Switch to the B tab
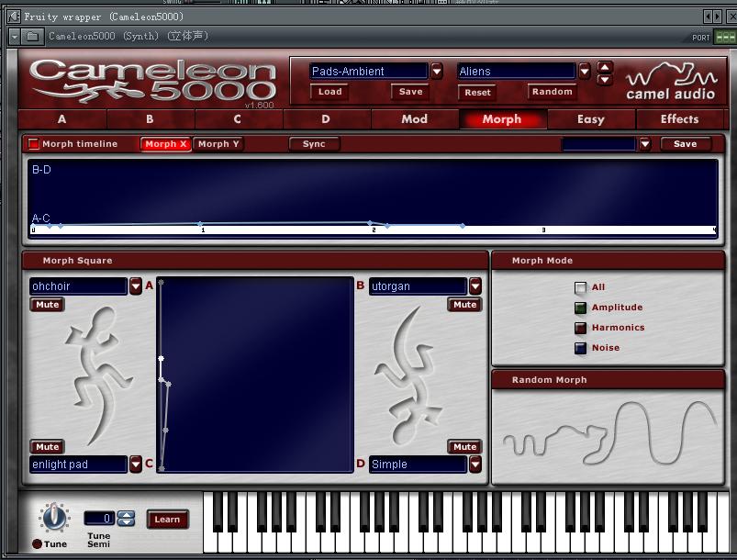Viewport: 737px width, 560px height. [150, 119]
